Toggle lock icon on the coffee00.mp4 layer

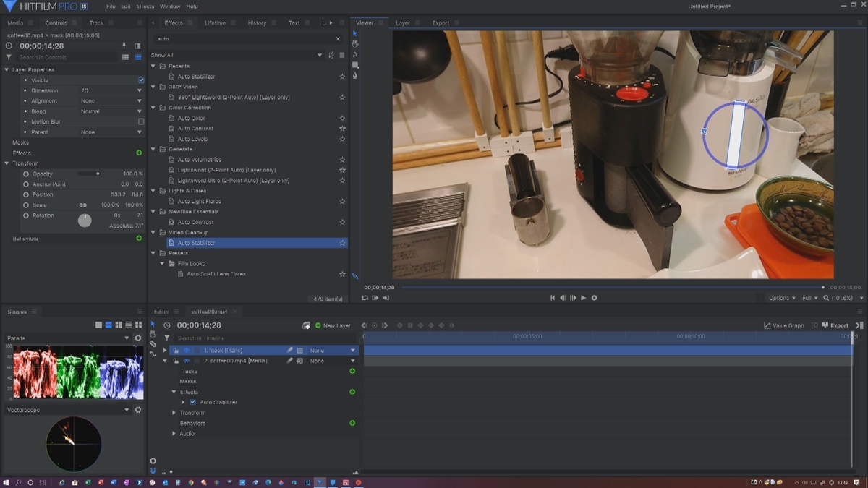(x=176, y=361)
